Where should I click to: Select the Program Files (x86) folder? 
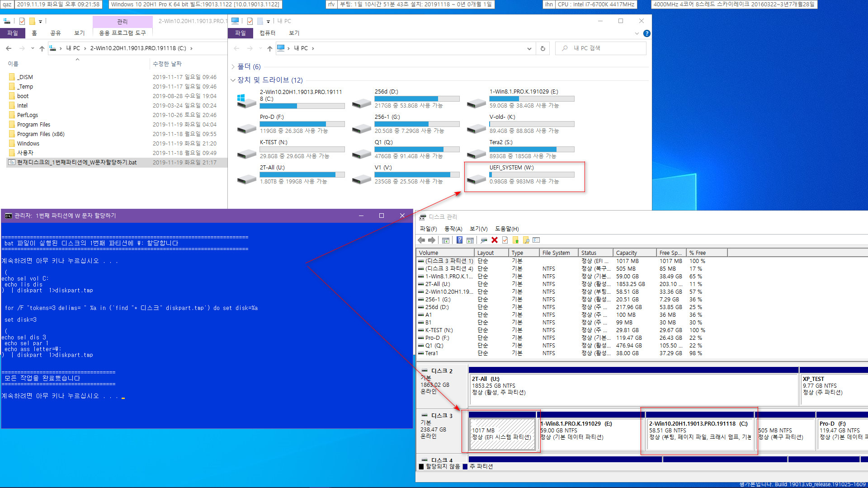point(41,134)
